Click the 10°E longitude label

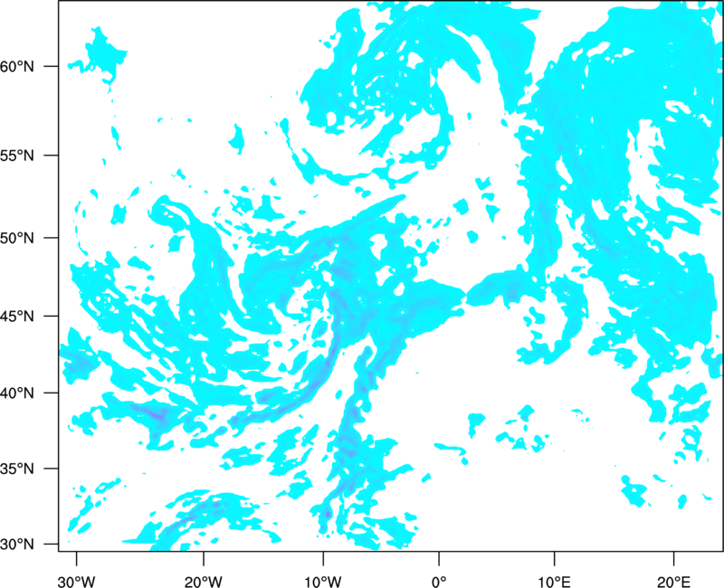pyautogui.click(x=554, y=582)
